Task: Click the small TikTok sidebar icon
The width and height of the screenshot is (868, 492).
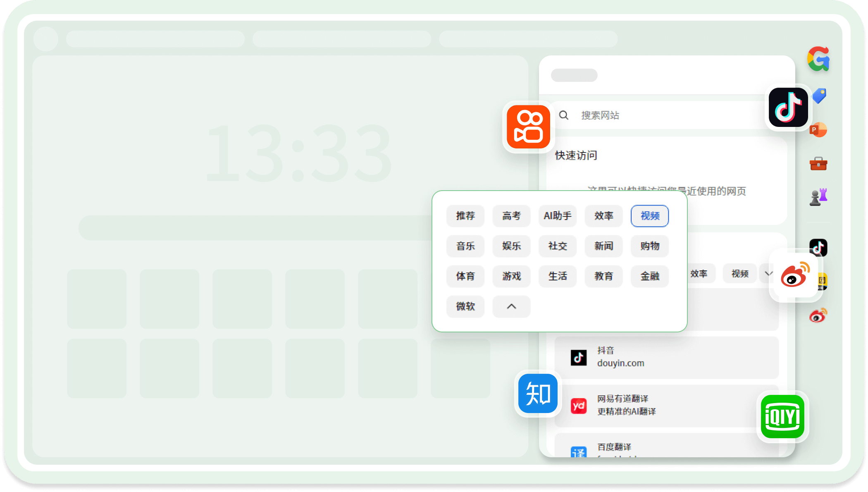Action: click(818, 247)
